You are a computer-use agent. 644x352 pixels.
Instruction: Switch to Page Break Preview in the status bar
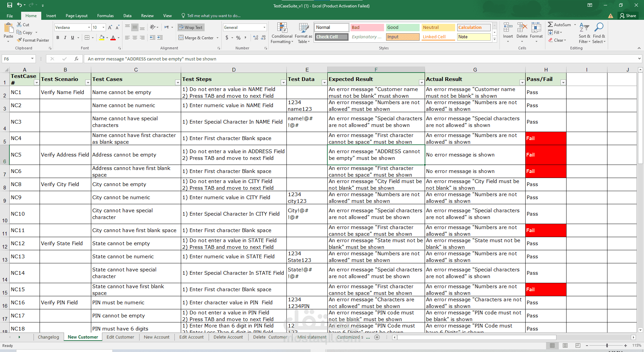[578, 345]
